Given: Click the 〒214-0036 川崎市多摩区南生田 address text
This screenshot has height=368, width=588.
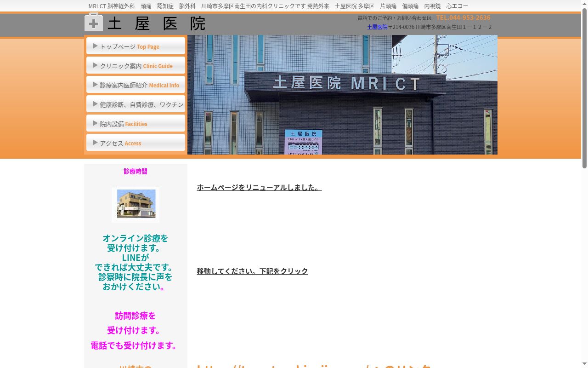Looking at the screenshot, I should coord(440,27).
